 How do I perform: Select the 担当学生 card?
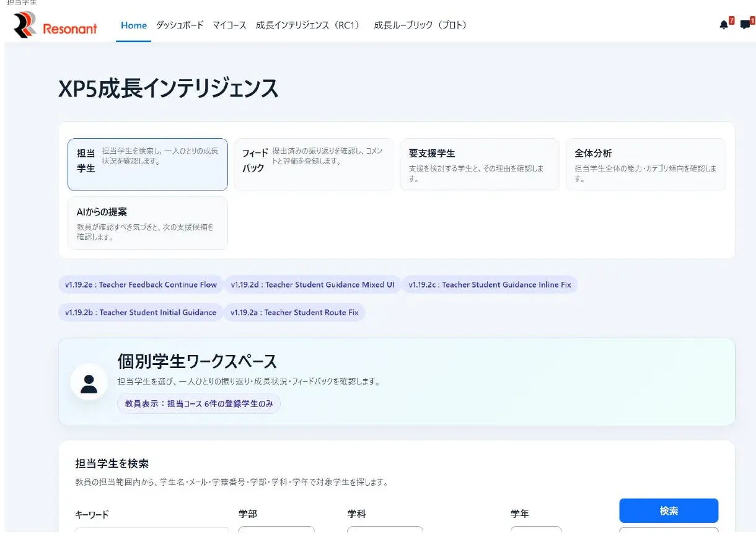click(x=147, y=164)
